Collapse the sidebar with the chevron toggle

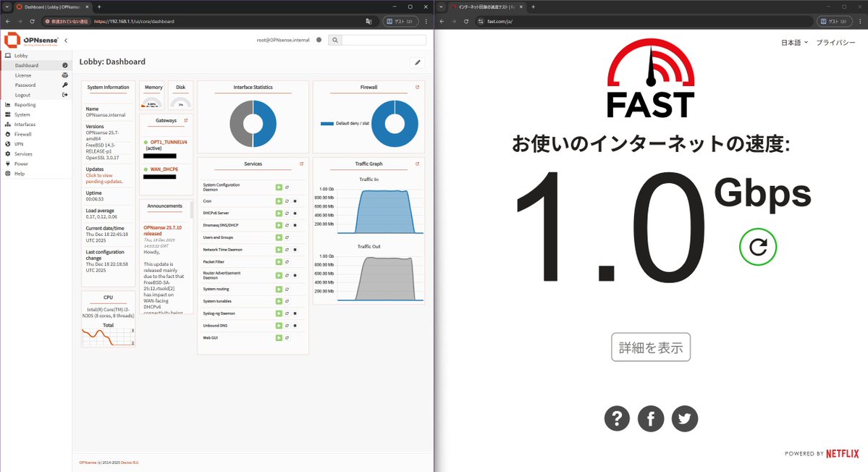pos(66,41)
